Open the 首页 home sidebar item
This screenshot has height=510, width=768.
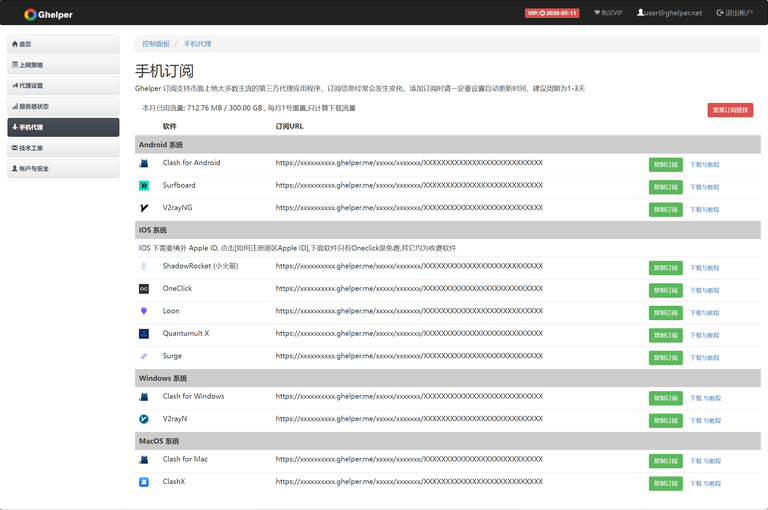pyautogui.click(x=63, y=44)
